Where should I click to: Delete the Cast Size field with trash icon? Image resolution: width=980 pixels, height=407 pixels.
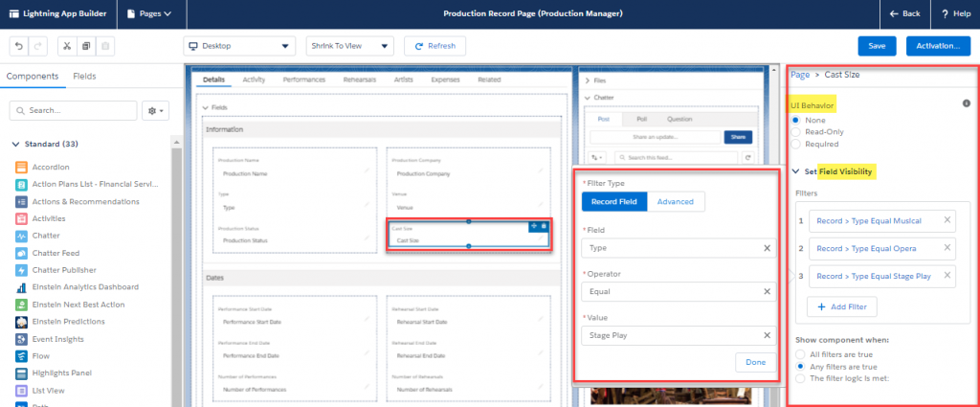(x=544, y=226)
